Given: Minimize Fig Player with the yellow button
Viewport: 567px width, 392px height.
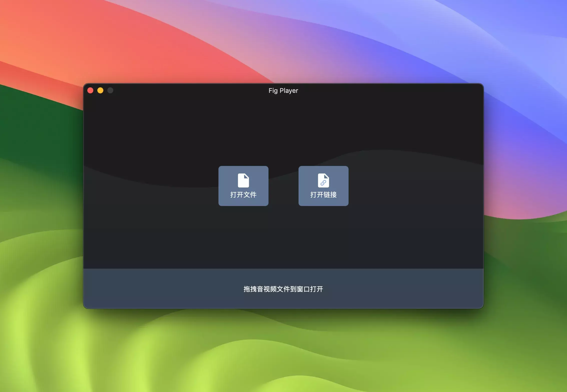Looking at the screenshot, I should (x=100, y=90).
